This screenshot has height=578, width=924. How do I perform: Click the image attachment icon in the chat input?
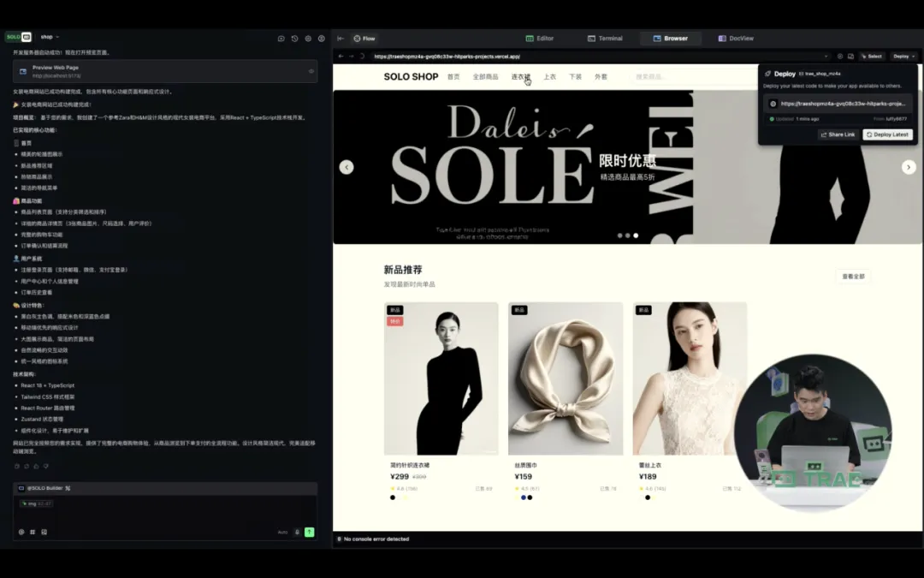tap(44, 531)
